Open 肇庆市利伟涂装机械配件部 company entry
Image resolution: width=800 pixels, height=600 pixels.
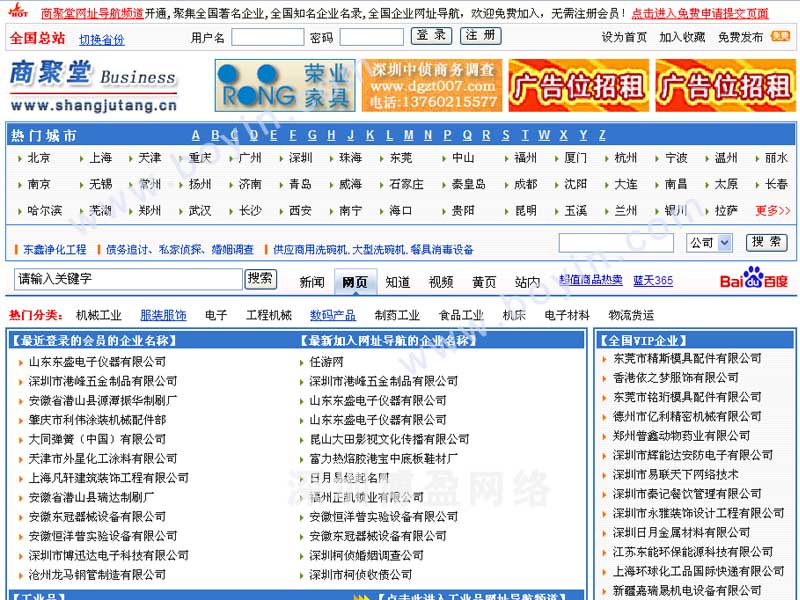[x=97, y=420]
